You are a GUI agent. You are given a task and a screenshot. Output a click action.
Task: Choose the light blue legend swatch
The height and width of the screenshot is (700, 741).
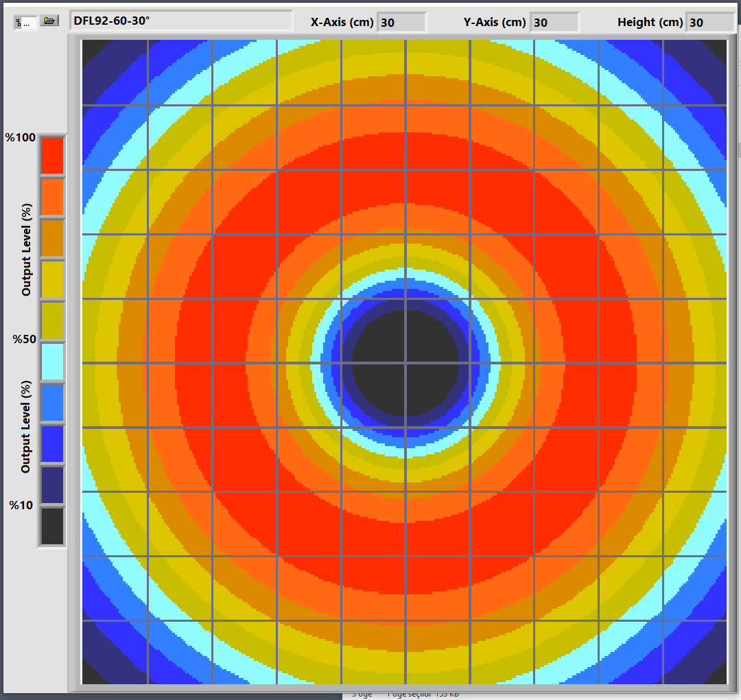[52, 403]
